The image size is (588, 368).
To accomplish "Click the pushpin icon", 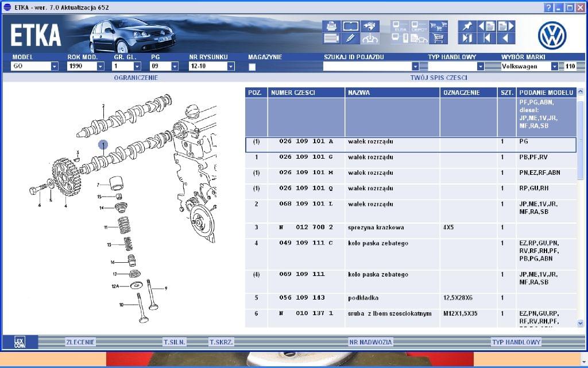I will click(467, 26).
